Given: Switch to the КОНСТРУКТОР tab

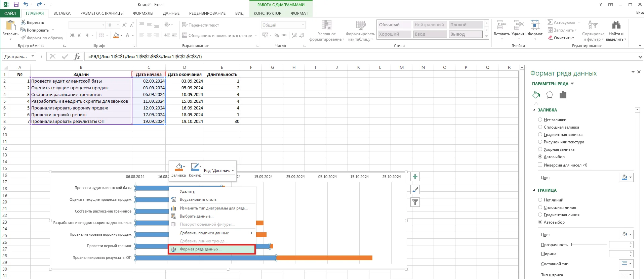Looking at the screenshot, I should click(x=268, y=13).
